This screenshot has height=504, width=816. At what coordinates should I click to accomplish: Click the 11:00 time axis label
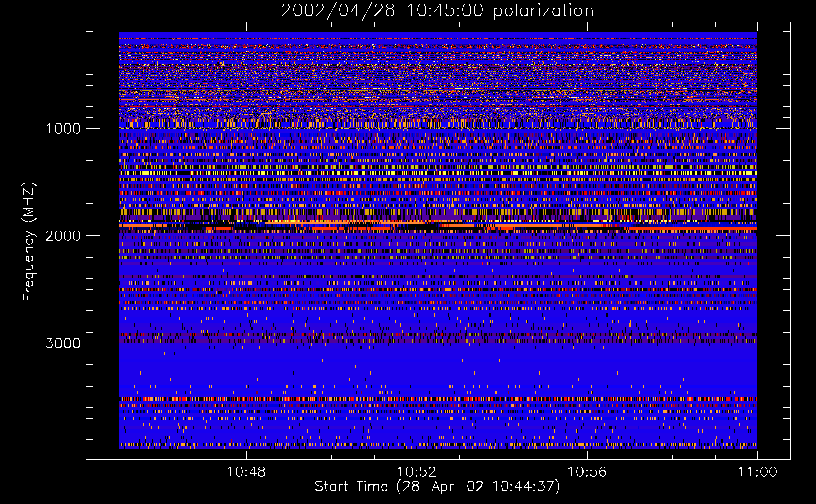[757, 472]
